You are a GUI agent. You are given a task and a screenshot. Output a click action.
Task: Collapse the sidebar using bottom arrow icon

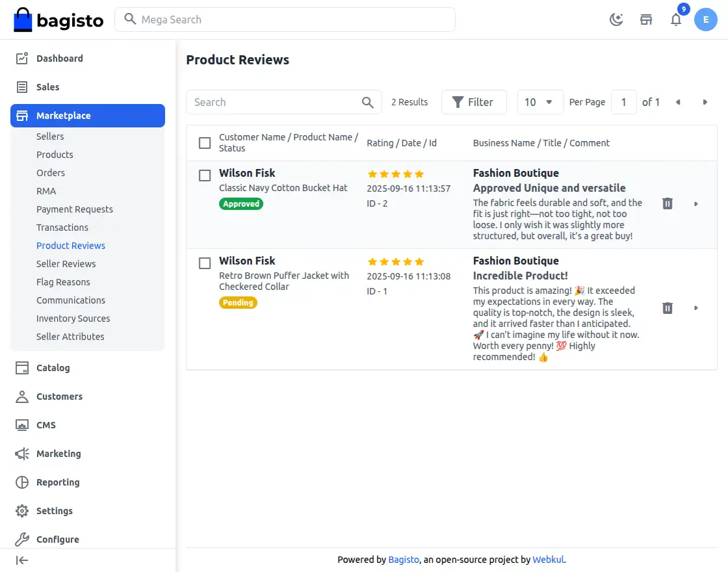click(21, 560)
